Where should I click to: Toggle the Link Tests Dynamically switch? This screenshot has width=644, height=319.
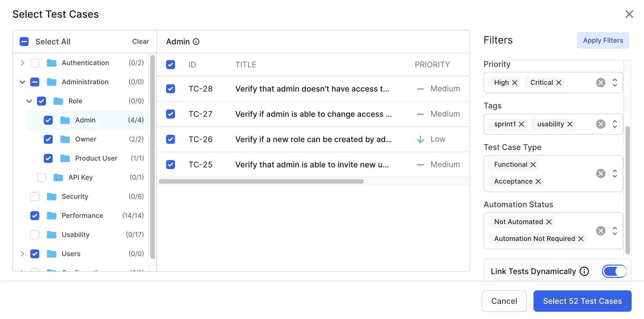614,271
